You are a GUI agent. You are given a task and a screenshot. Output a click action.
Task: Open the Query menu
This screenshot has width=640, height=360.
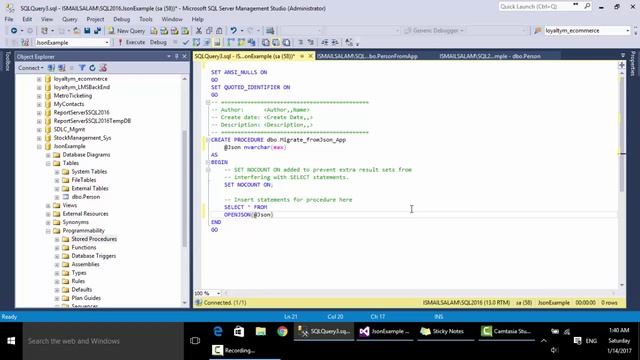(x=69, y=19)
